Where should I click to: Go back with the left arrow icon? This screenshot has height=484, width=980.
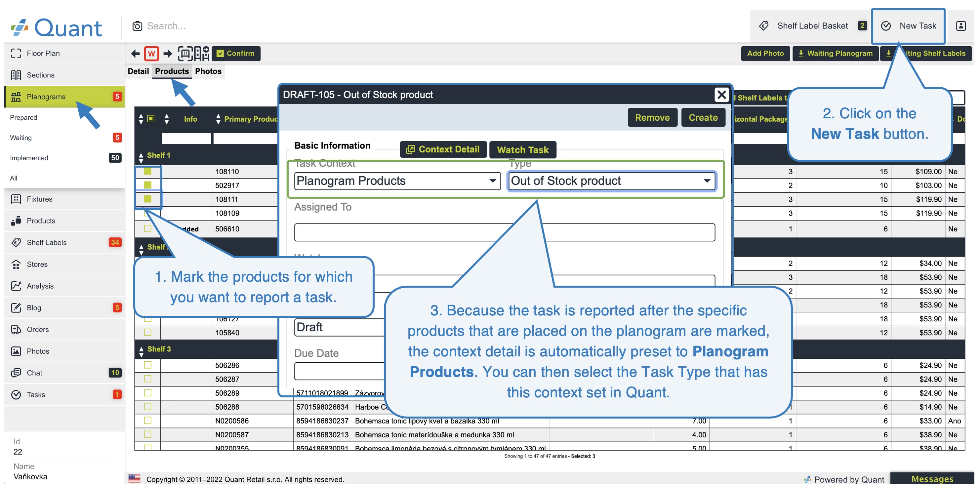(135, 54)
